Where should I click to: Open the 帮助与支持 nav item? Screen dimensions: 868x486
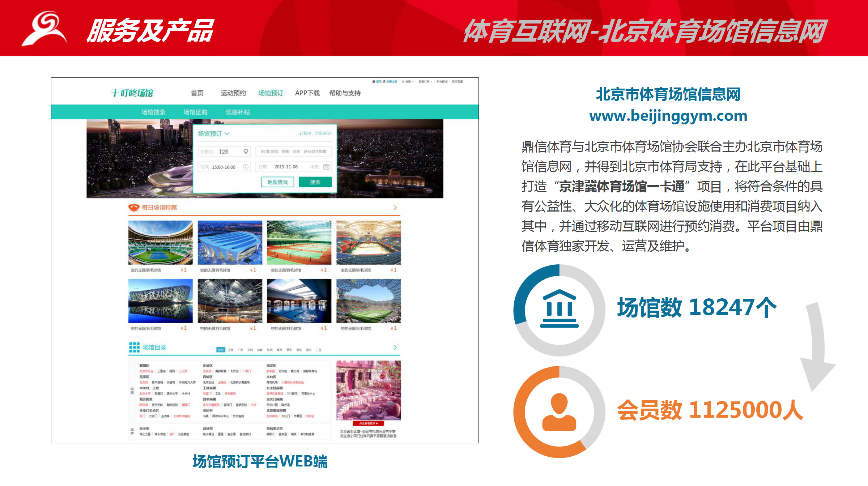tap(345, 93)
